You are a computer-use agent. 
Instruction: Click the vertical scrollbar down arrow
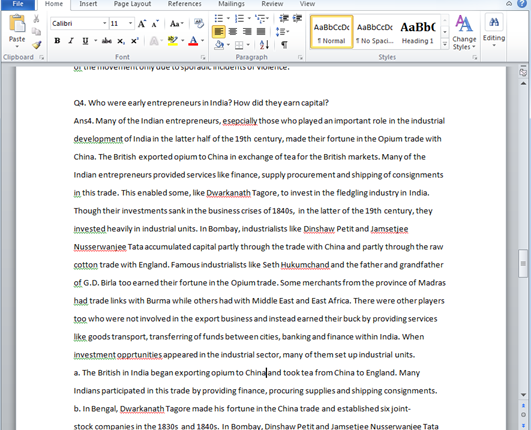(x=524, y=395)
